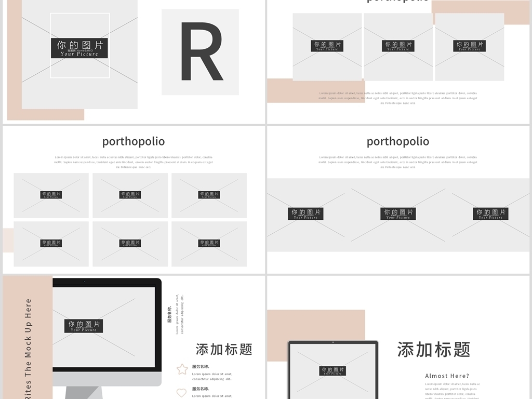Open the left porthopolio slide title
This screenshot has height=399, width=532.
pyautogui.click(x=135, y=141)
